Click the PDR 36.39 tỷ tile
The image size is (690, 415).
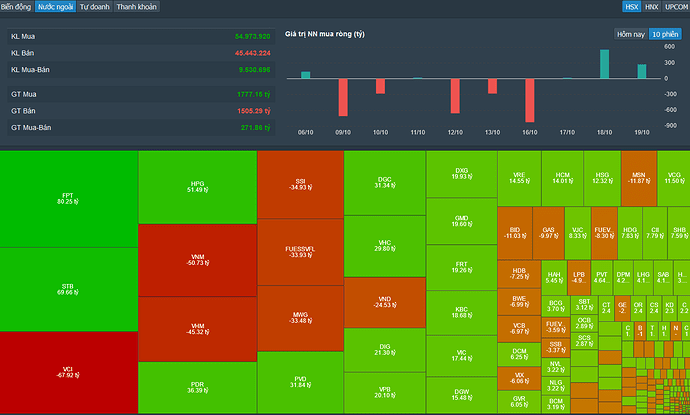pyautogui.click(x=198, y=387)
